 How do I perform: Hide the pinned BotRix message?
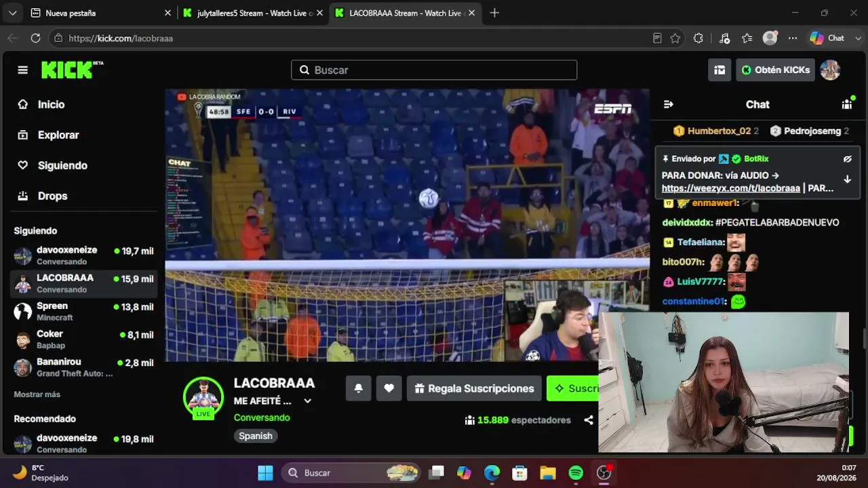coord(847,159)
